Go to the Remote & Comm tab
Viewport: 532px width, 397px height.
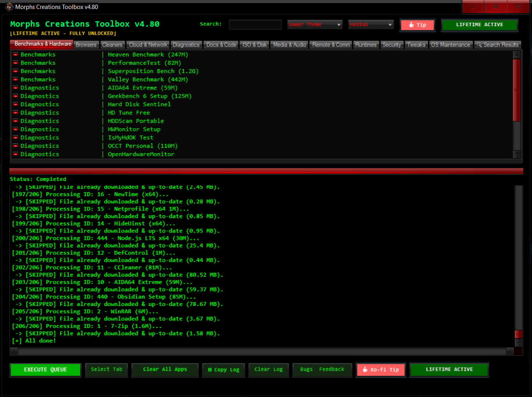point(331,45)
